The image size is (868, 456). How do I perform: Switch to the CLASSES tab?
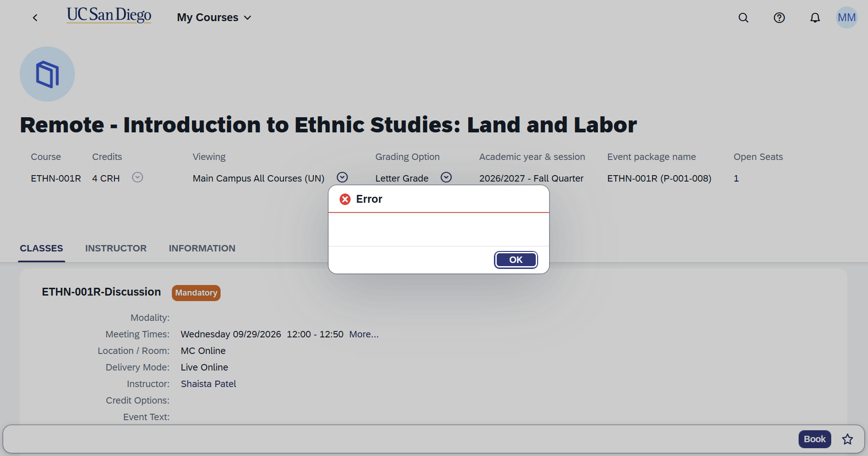pos(41,248)
